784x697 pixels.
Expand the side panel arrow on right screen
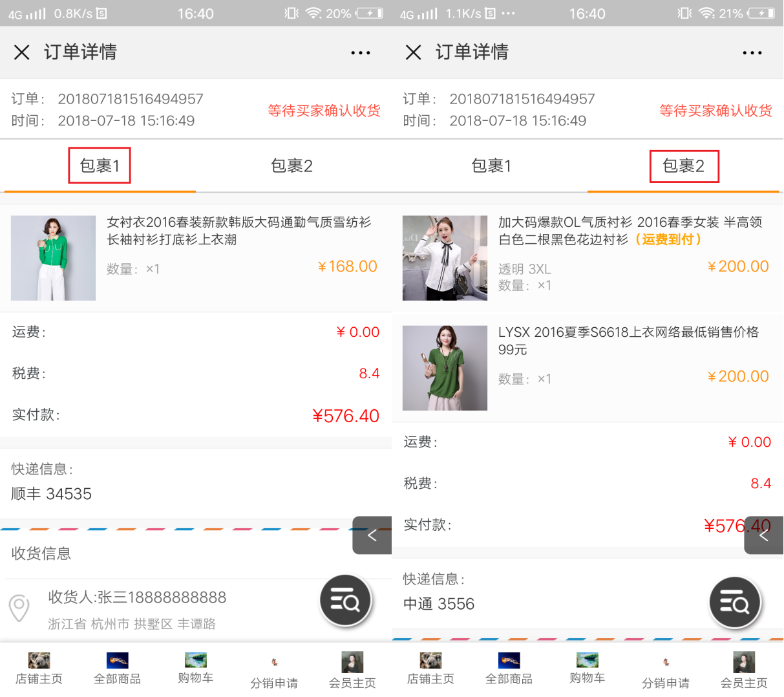tap(764, 535)
